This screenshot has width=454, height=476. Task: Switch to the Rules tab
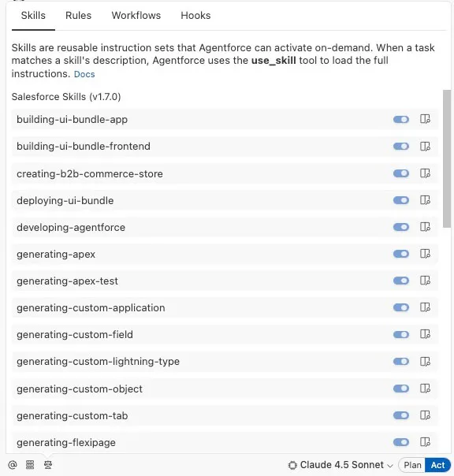point(78,16)
